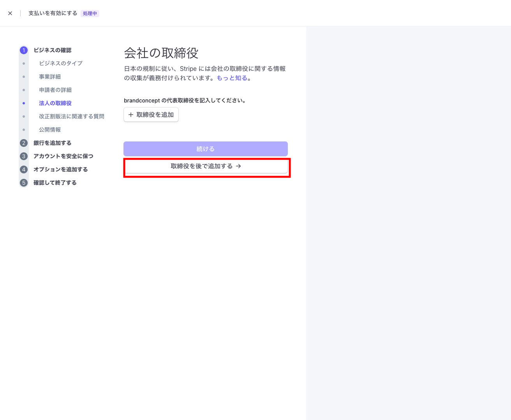Open 銀行を追加する section
Viewport: 511px width, 420px height.
click(52, 143)
